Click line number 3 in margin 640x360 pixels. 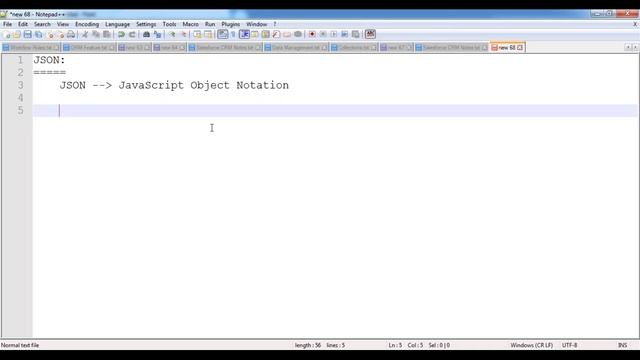tap(20, 85)
